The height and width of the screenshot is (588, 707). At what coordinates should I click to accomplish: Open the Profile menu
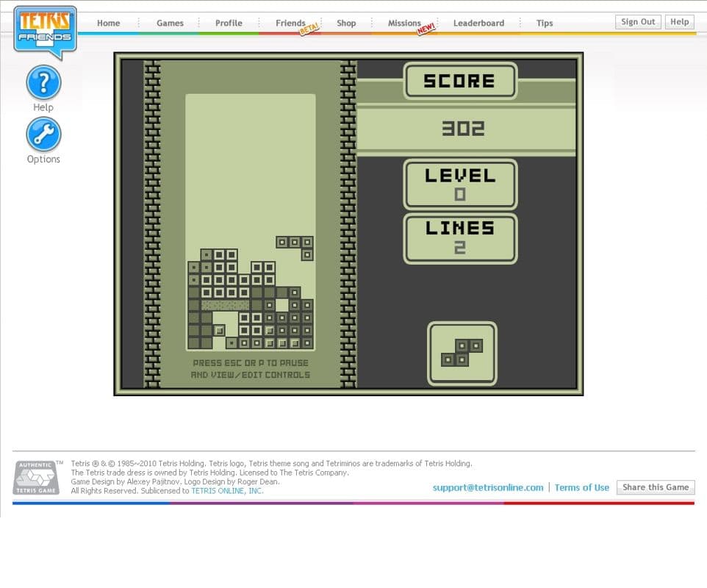coord(229,23)
